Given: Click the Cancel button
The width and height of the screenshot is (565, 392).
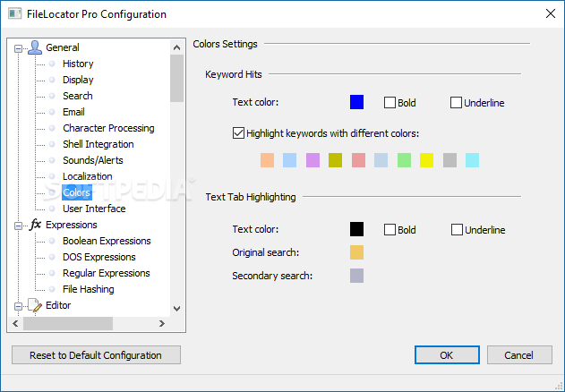Looking at the screenshot, I should click(x=519, y=355).
